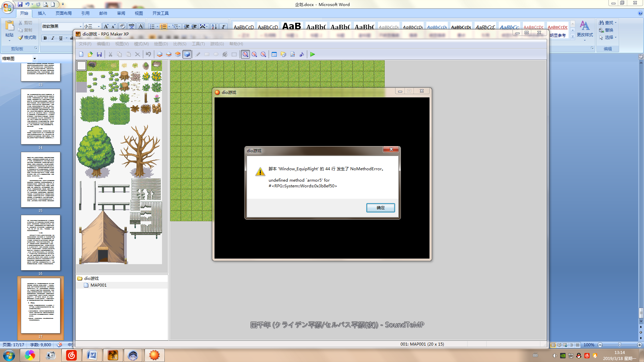Select MAP001 in the map tree
Image resolution: width=644 pixels, height=362 pixels.
pos(99,285)
